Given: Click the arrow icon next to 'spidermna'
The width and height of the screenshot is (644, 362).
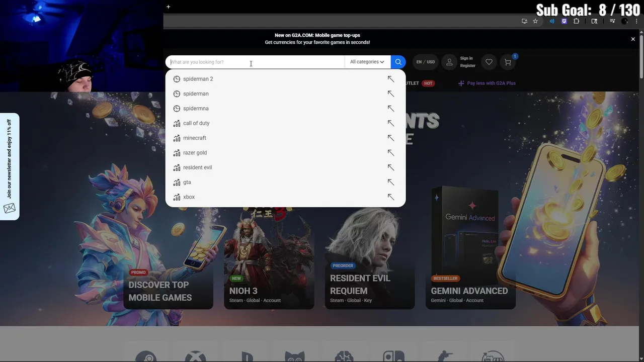Looking at the screenshot, I should coord(390,109).
